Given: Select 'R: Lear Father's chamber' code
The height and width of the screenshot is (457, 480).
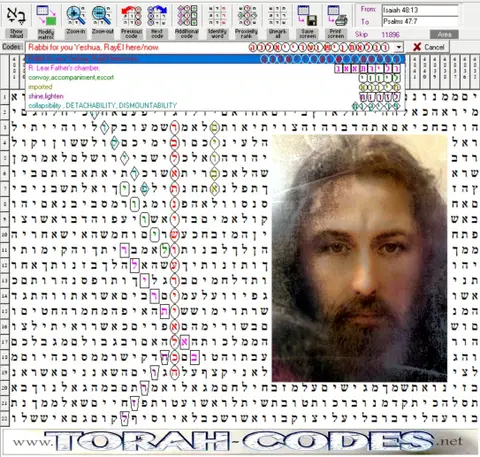Looking at the screenshot, I should click(215, 68).
